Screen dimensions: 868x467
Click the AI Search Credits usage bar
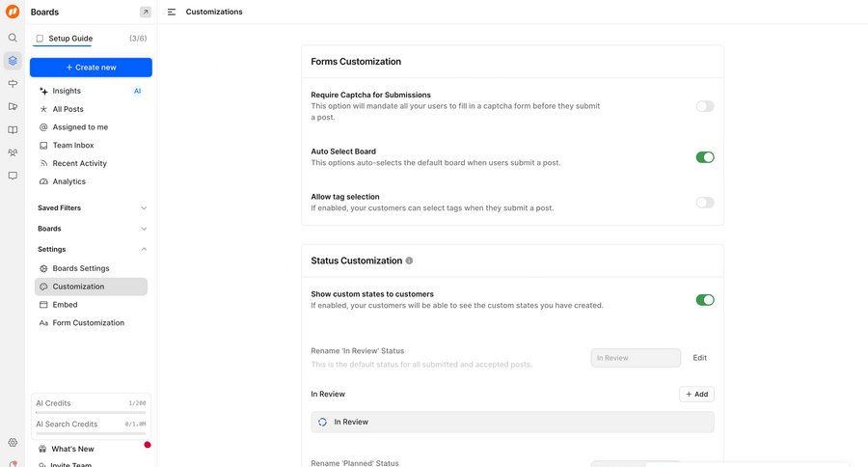[91, 433]
